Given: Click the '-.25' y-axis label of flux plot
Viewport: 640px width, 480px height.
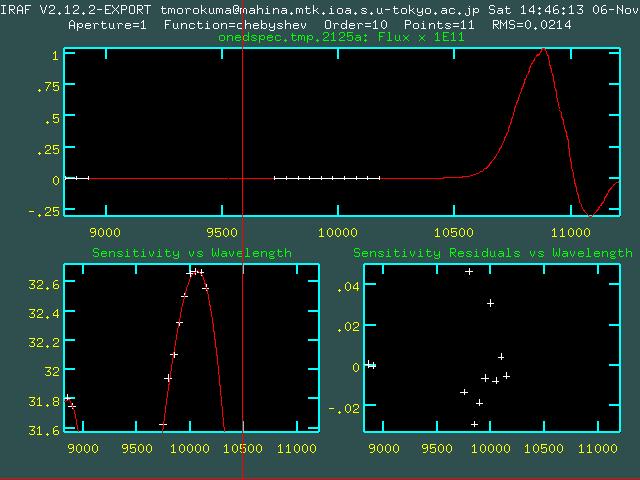Looking at the screenshot, I should click(44, 211).
